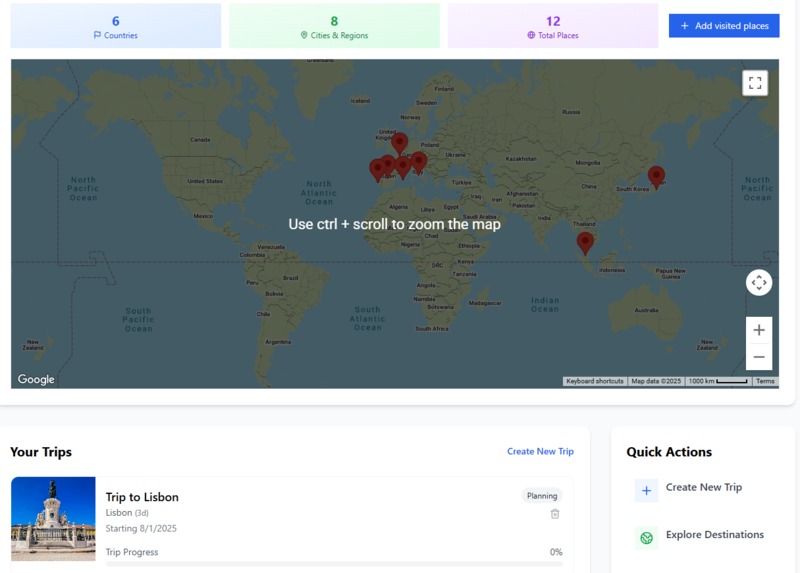800x573 pixels.
Task: Select Create New Trip in Quick Actions
Action: coord(704,487)
